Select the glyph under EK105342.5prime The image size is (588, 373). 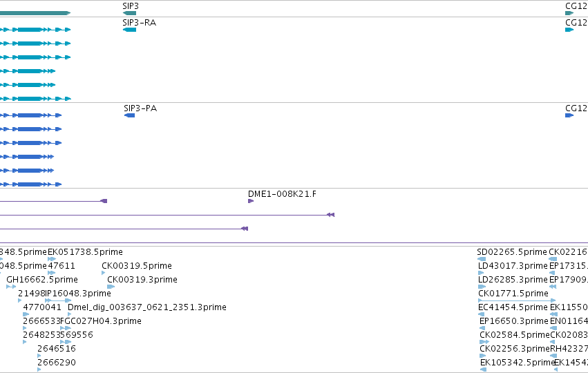pos(483,370)
